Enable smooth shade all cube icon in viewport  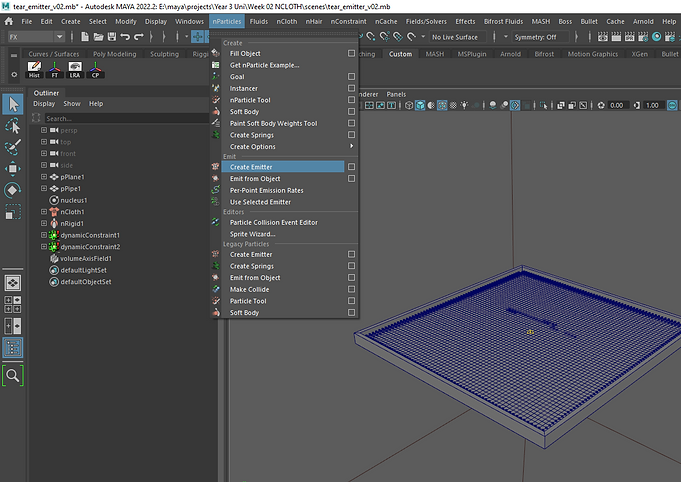(x=420, y=105)
